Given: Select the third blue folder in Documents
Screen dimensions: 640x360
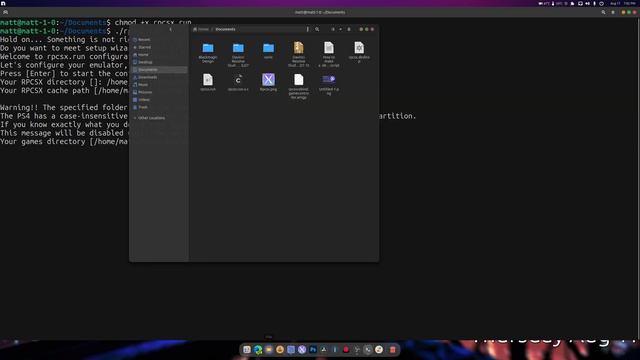Looking at the screenshot, I should point(268,51).
